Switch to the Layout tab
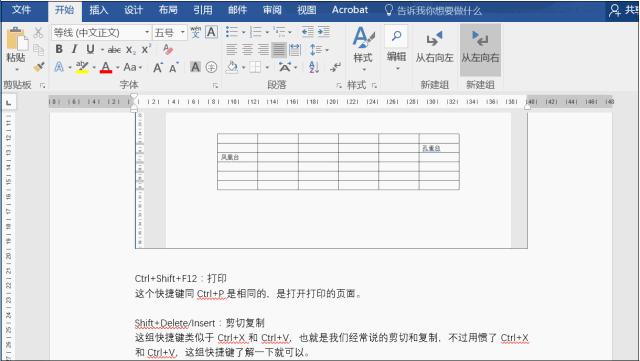The height and width of the screenshot is (361, 640). pyautogui.click(x=168, y=10)
